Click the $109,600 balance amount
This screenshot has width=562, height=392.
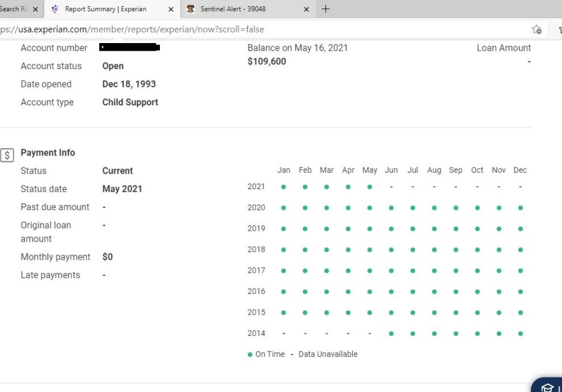coord(267,61)
